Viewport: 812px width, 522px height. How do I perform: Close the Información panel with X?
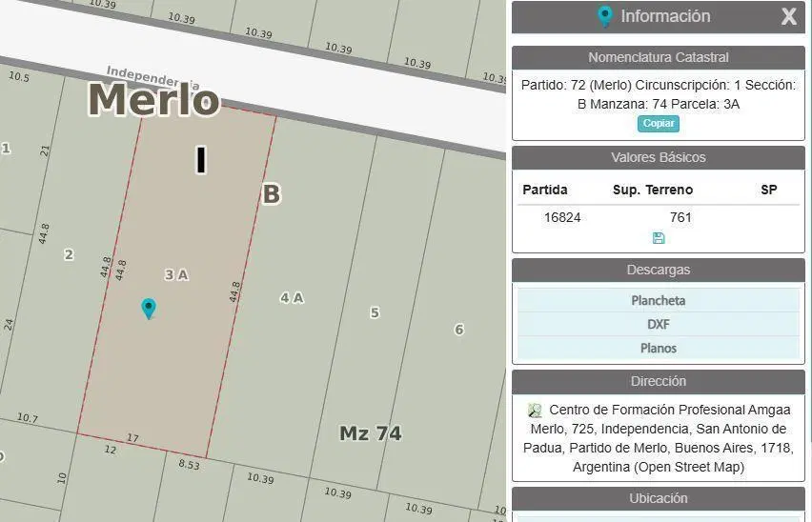pyautogui.click(x=789, y=16)
